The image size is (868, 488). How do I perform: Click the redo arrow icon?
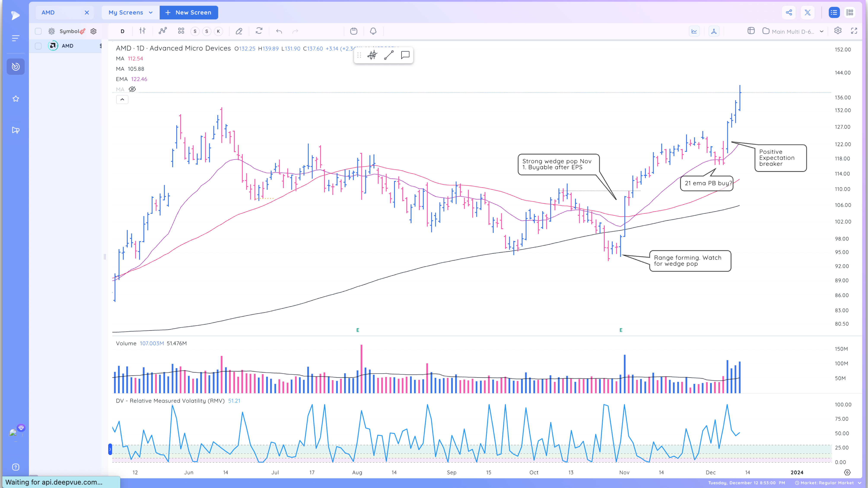tap(295, 31)
